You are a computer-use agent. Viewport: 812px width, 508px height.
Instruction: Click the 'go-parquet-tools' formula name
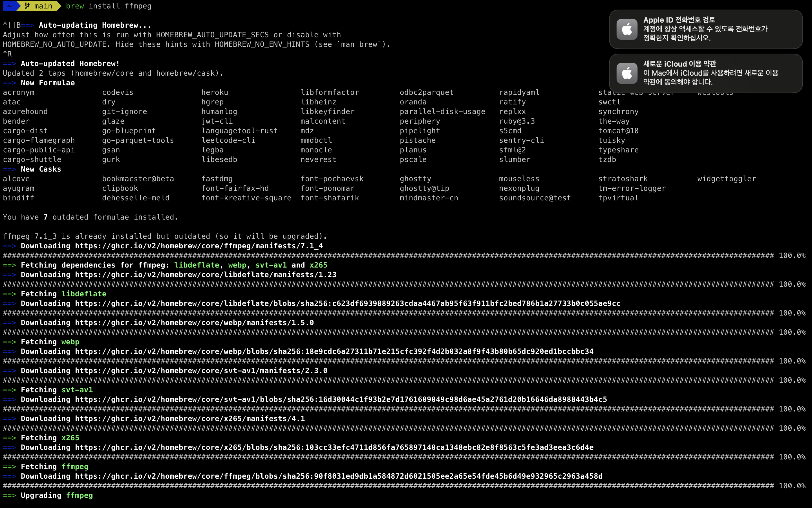(138, 141)
